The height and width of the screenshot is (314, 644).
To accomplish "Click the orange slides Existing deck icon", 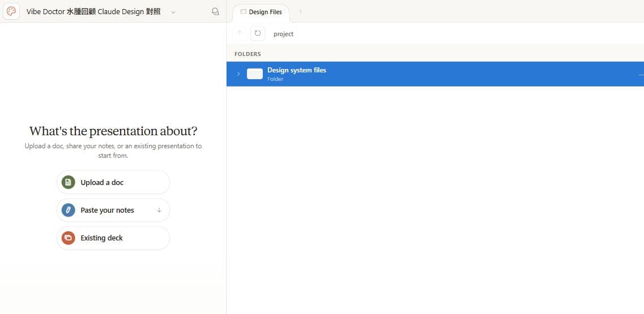I will click(68, 238).
